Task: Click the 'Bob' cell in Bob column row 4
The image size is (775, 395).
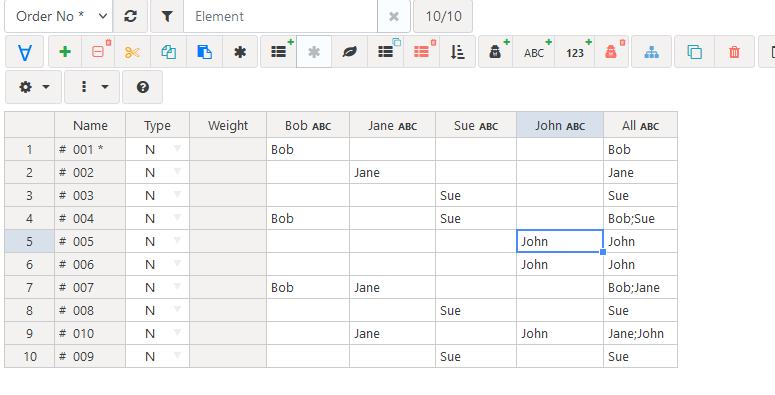Action: pos(308,219)
